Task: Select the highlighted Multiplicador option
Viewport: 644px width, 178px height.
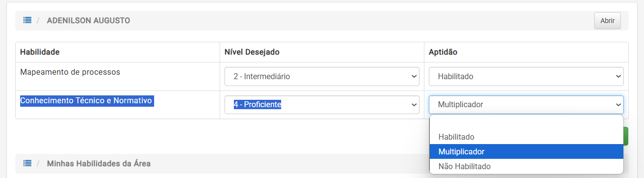Action: tap(526, 151)
